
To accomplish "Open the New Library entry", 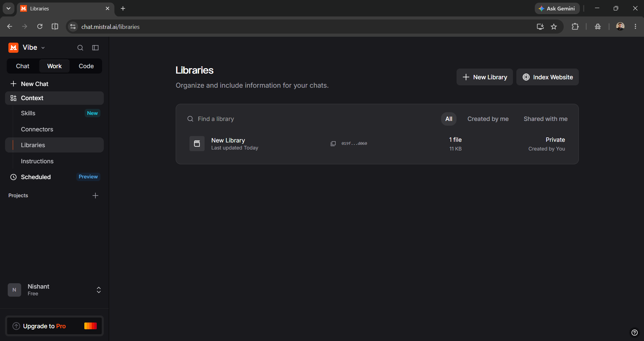I will [x=377, y=144].
